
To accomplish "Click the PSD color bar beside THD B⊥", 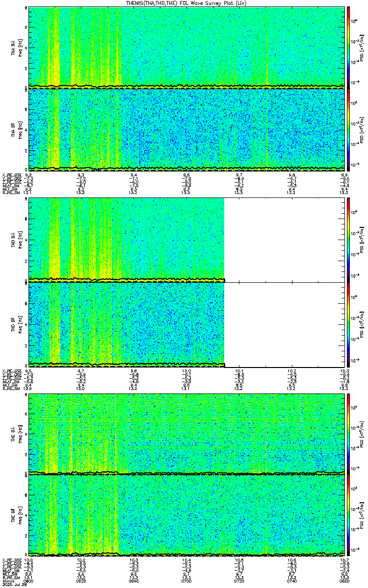I will [x=348, y=240].
